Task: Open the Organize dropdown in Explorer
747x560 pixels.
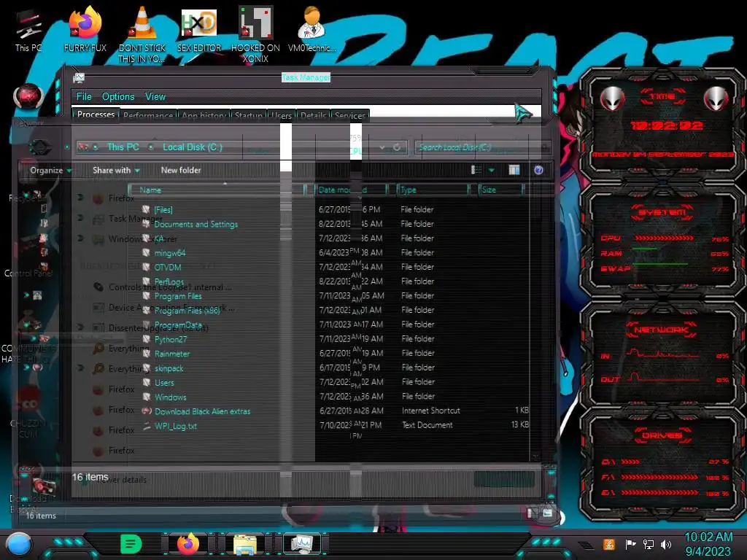Action: pyautogui.click(x=50, y=170)
